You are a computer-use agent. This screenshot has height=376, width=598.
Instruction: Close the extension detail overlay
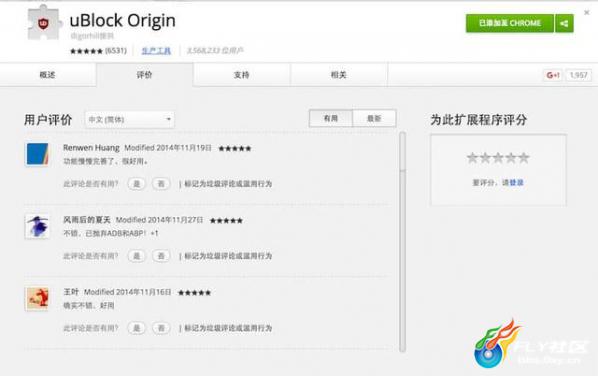click(587, 13)
